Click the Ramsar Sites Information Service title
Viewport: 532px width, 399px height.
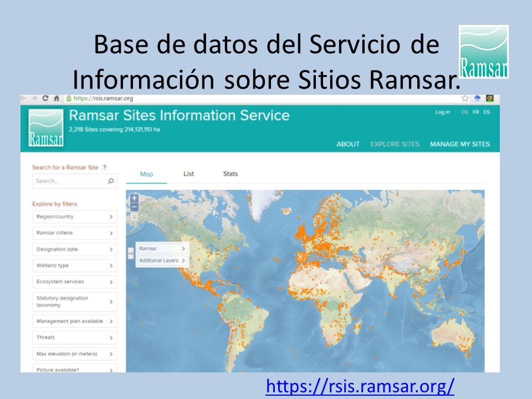tap(179, 115)
